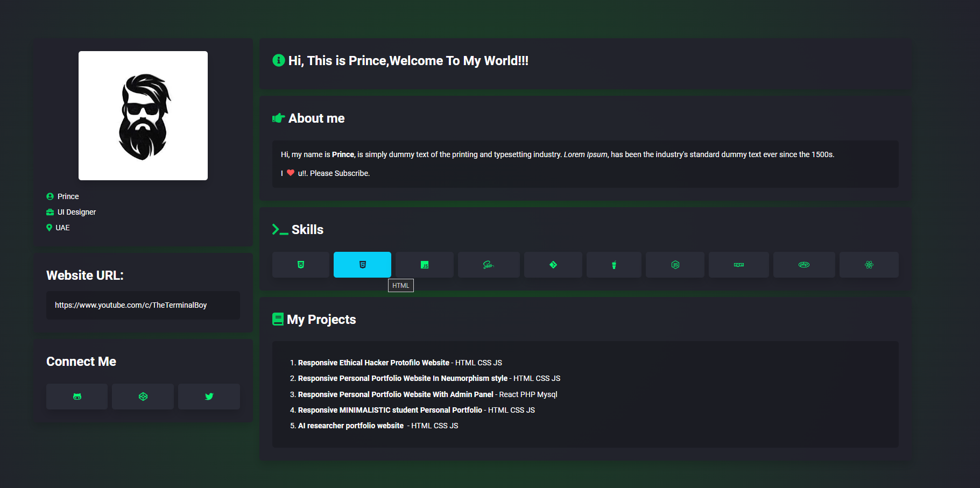Open the Responsive Ethical Hacker Portfolio project
980x488 pixels.
[373, 363]
